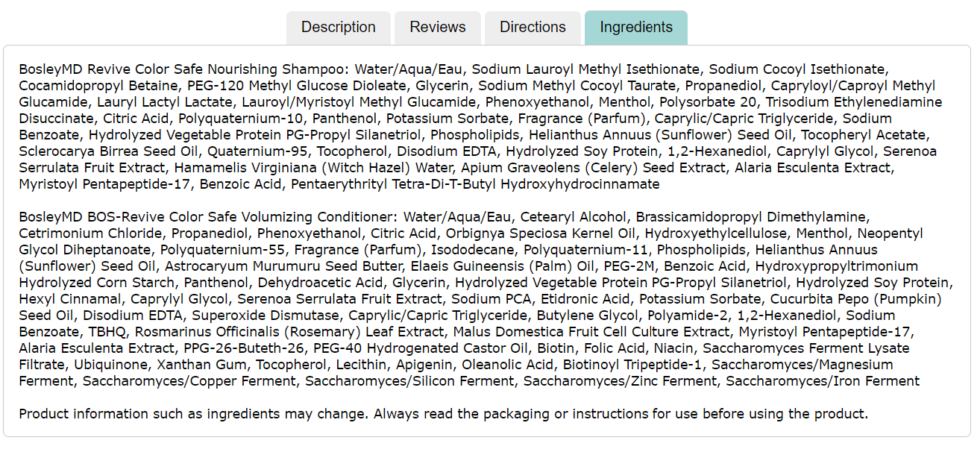
Task: Click the active Ingredients tab
Action: 635,28
